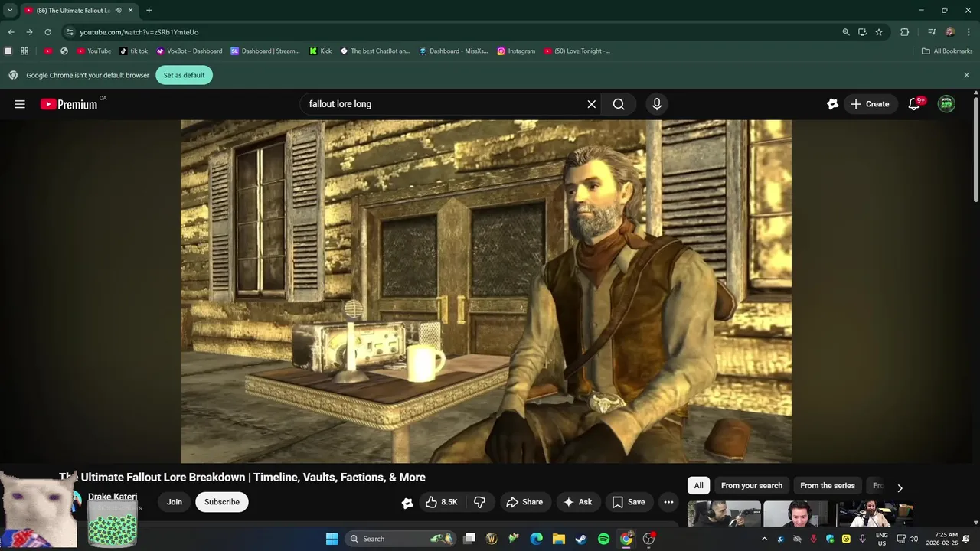This screenshot has height=551, width=980.
Task: Open Steam from the taskbar
Action: [x=581, y=539]
